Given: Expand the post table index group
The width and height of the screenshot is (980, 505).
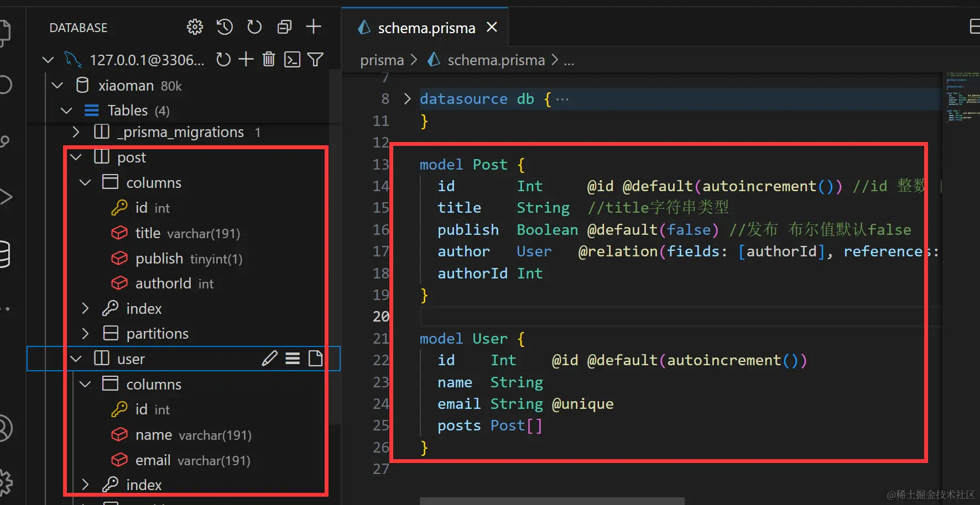Looking at the screenshot, I should click(x=85, y=308).
